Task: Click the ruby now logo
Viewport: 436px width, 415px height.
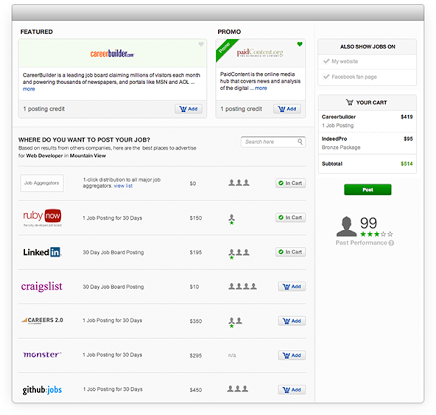Action: pyautogui.click(x=42, y=218)
